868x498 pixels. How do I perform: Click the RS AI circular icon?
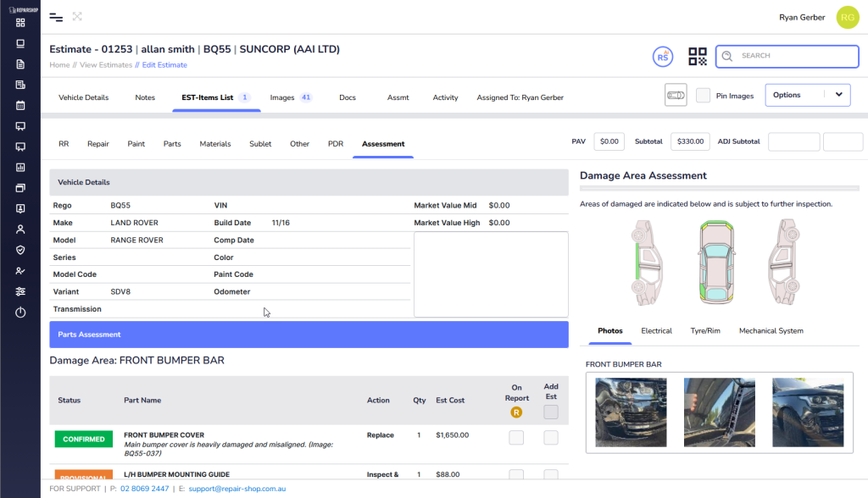pyautogui.click(x=663, y=57)
